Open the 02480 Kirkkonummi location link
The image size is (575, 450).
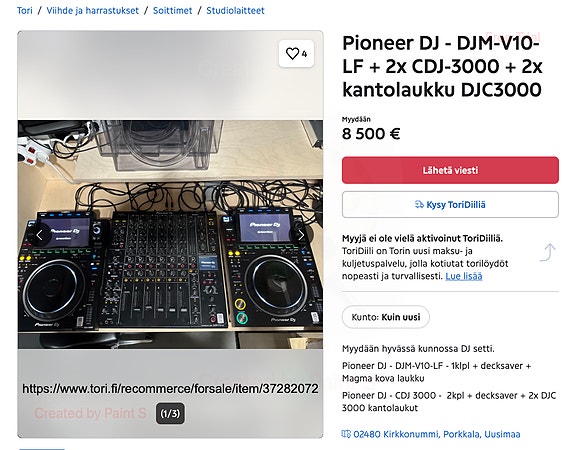coord(436,434)
